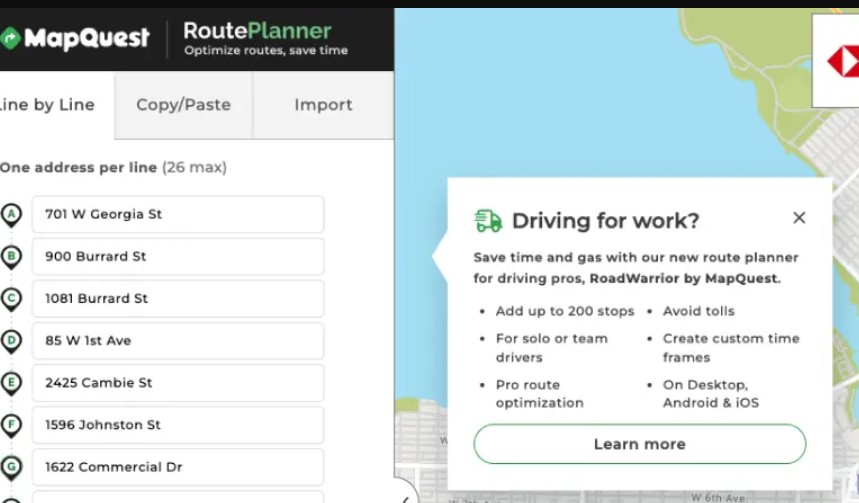The image size is (859, 503).
Task: Open the HSBC advertisement thumbnail
Action: [x=838, y=61]
